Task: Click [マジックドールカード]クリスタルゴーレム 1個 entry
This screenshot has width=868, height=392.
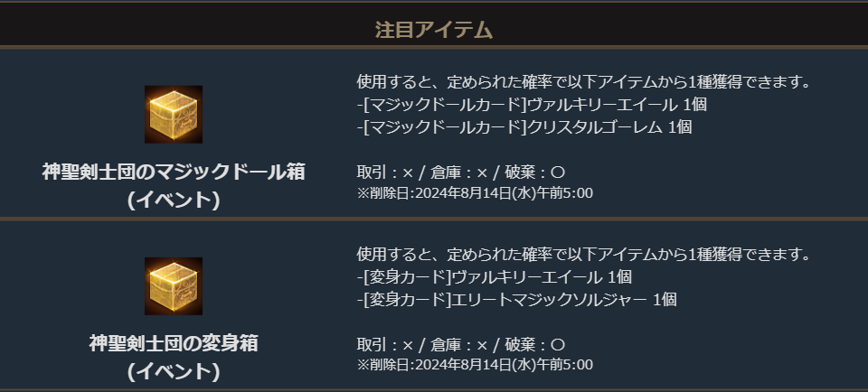Action: 524,127
